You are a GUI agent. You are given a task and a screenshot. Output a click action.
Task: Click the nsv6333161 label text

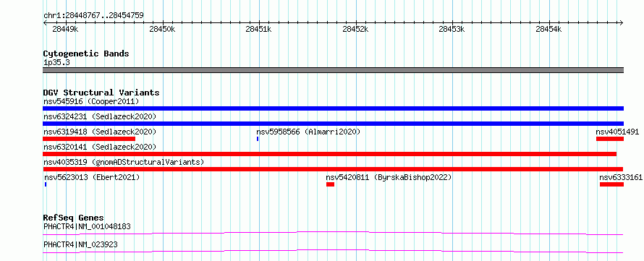point(621,177)
